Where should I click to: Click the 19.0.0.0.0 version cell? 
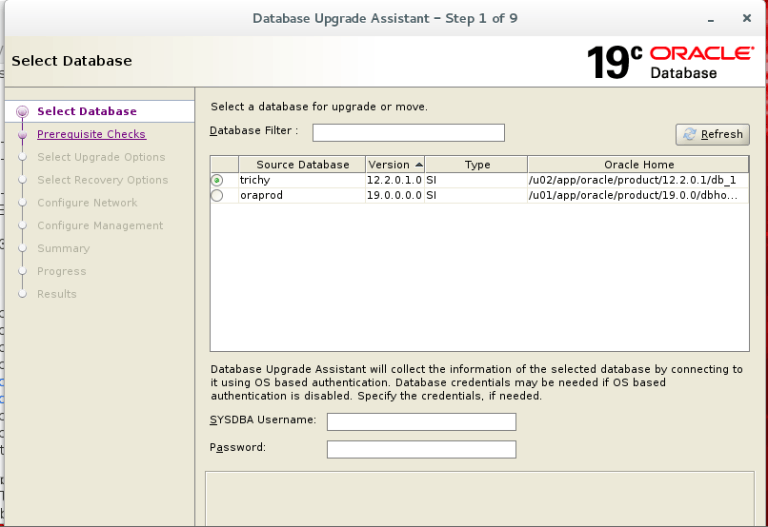pos(394,195)
